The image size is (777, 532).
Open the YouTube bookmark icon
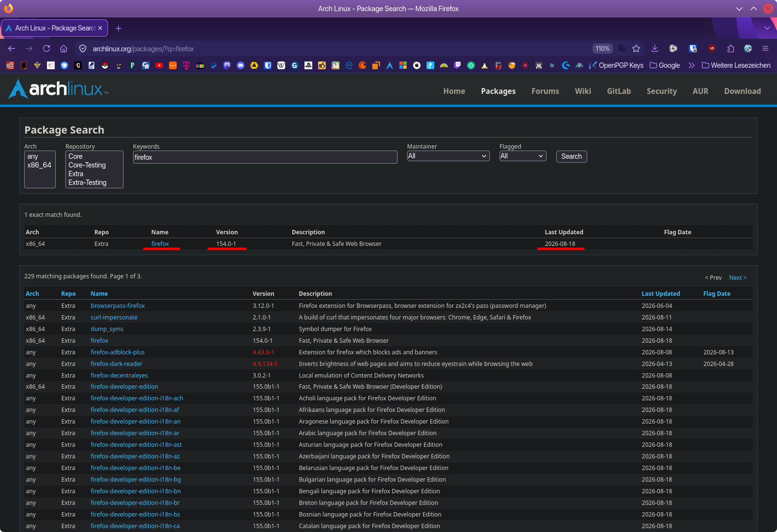[x=159, y=65]
